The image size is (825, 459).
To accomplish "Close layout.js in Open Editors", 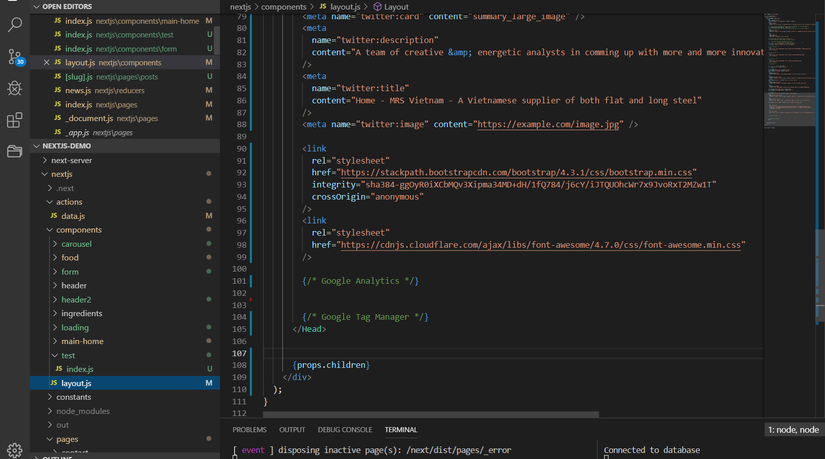I will [x=46, y=63].
